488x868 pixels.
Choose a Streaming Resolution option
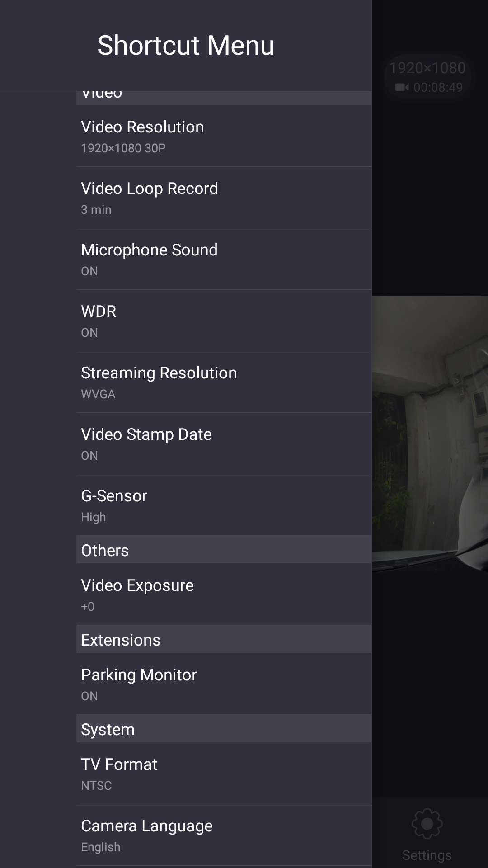point(224,382)
